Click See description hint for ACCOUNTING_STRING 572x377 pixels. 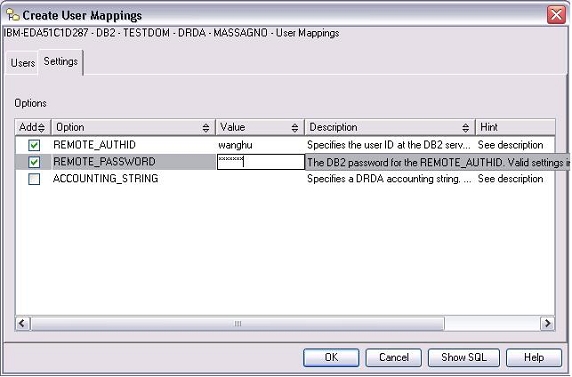(510, 179)
